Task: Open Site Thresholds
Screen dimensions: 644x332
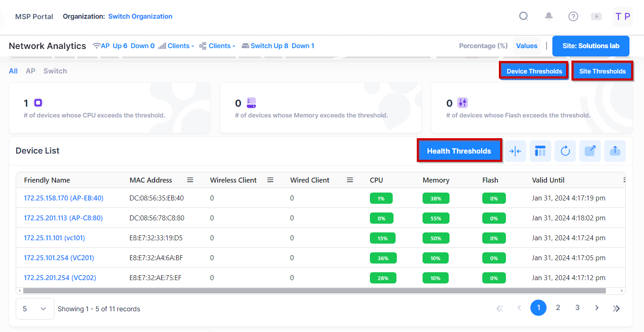Action: (x=603, y=71)
